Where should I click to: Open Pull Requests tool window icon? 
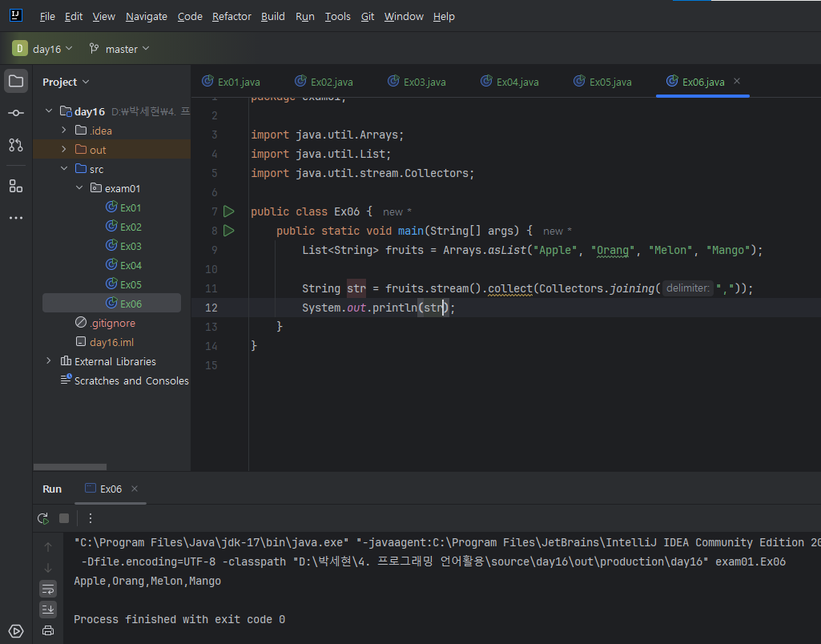16,145
